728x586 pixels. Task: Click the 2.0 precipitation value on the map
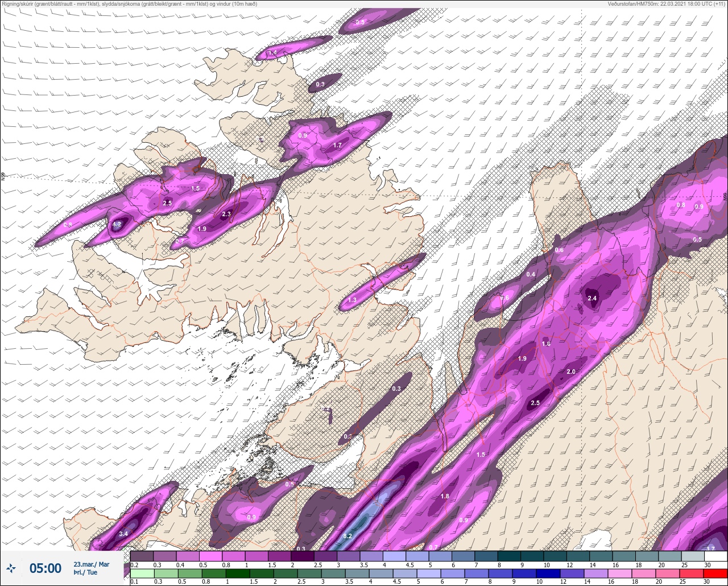click(572, 372)
